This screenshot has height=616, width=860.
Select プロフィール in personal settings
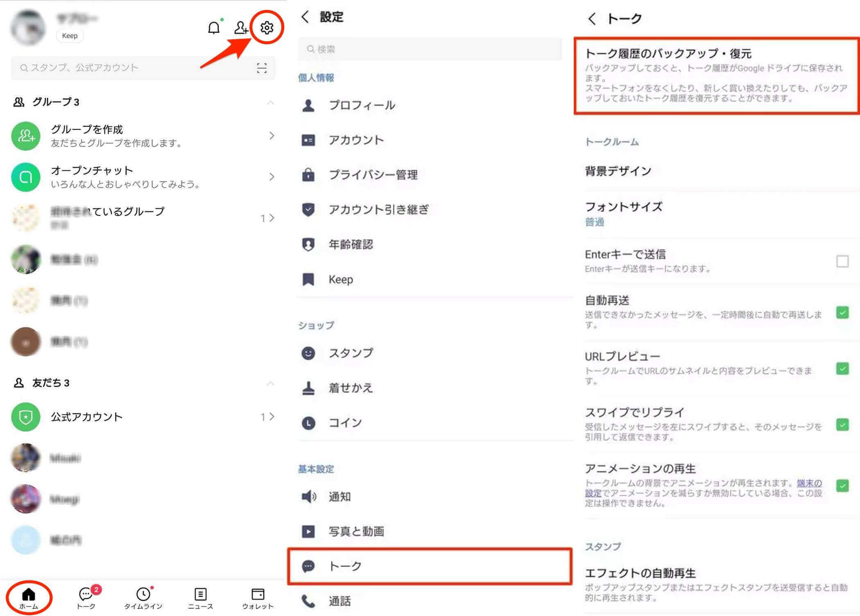362,105
